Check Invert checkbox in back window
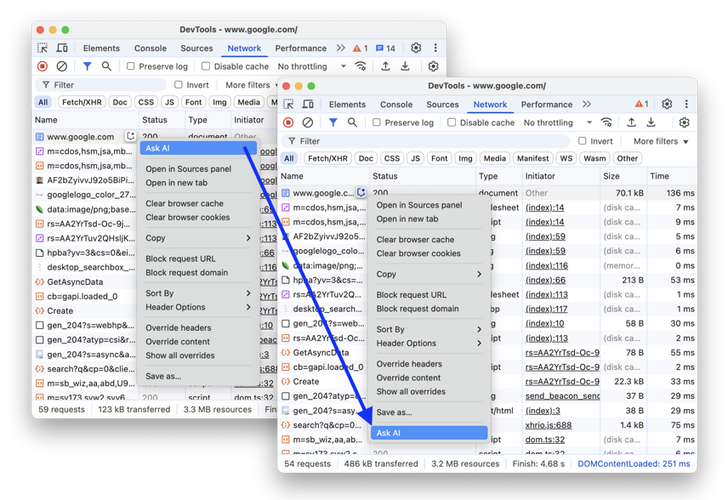 (178, 85)
